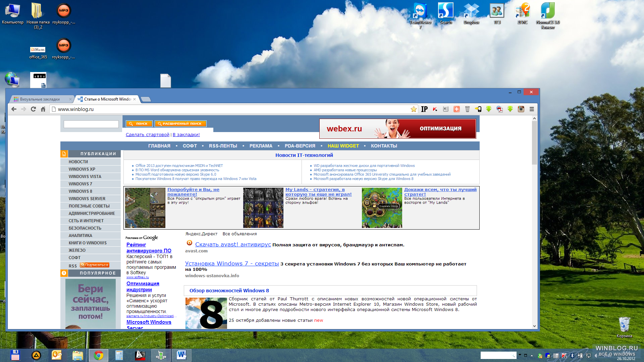Open PDA-ВЕРСИЯ in the navigation bar
Image resolution: width=644 pixels, height=362 pixels.
[x=300, y=146]
